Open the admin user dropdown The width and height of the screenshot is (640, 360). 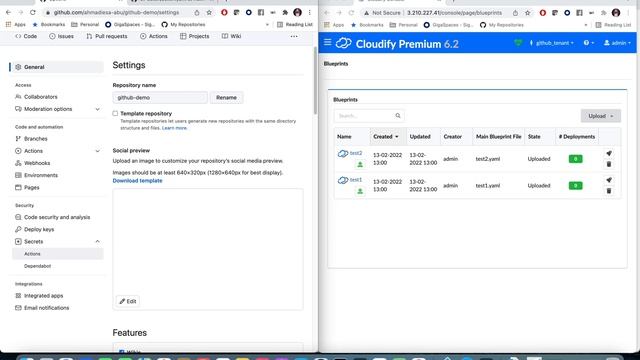pos(617,43)
